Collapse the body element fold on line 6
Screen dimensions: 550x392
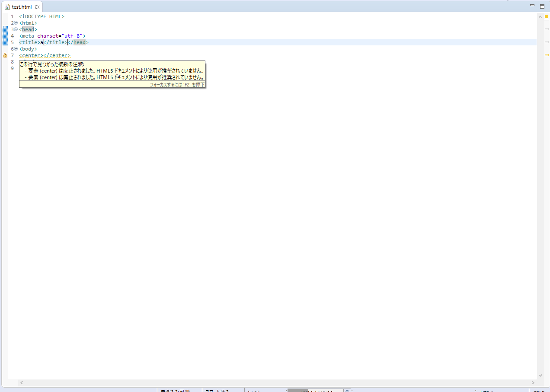point(16,49)
